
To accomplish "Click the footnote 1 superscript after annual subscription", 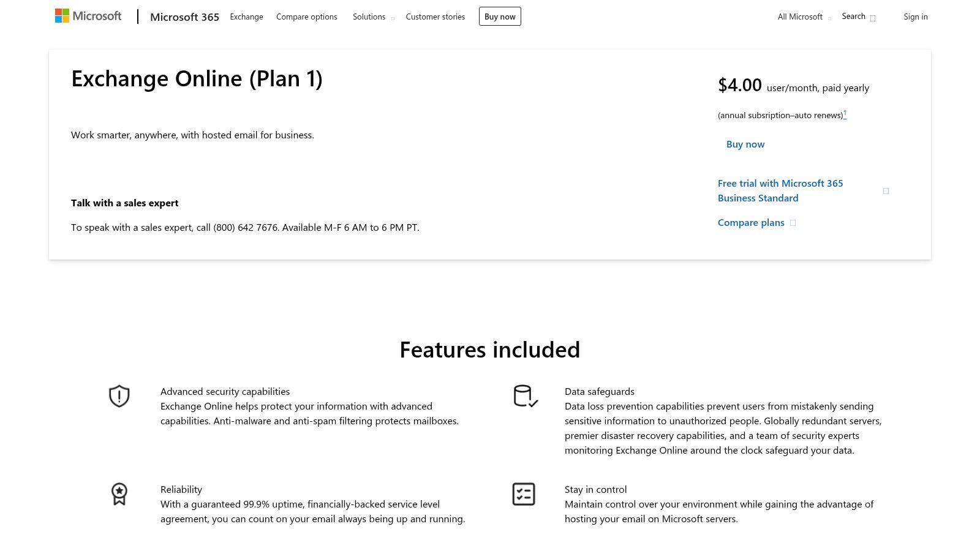I will click(845, 112).
